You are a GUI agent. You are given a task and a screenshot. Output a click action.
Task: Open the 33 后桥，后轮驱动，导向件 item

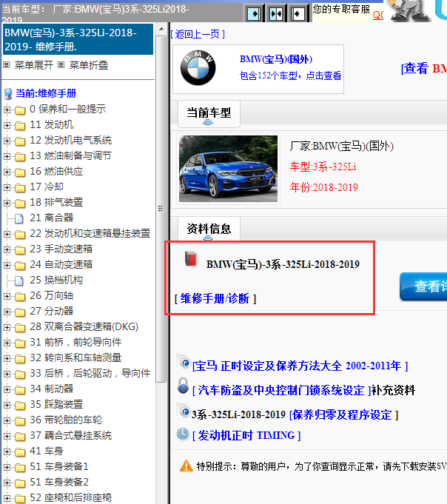point(90,373)
